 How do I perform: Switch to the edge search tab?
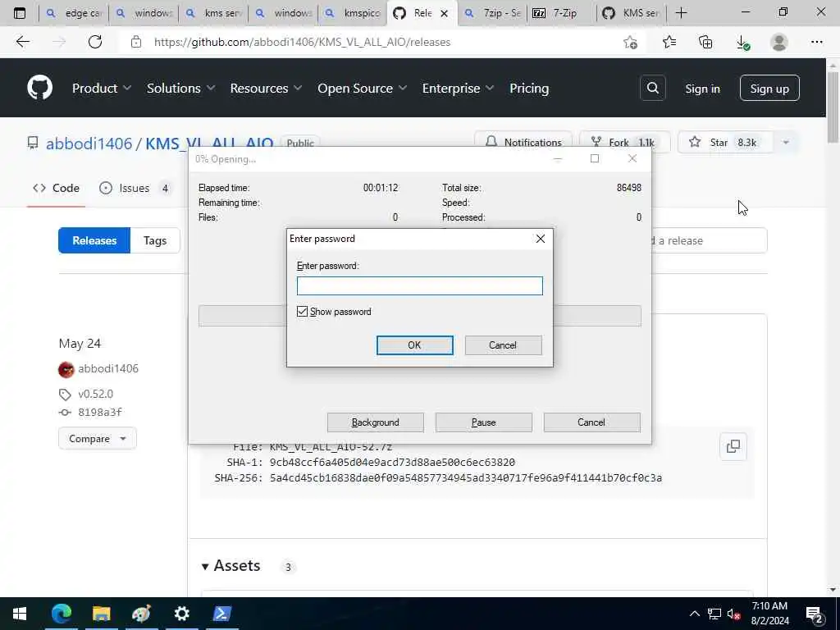pyautogui.click(x=74, y=13)
